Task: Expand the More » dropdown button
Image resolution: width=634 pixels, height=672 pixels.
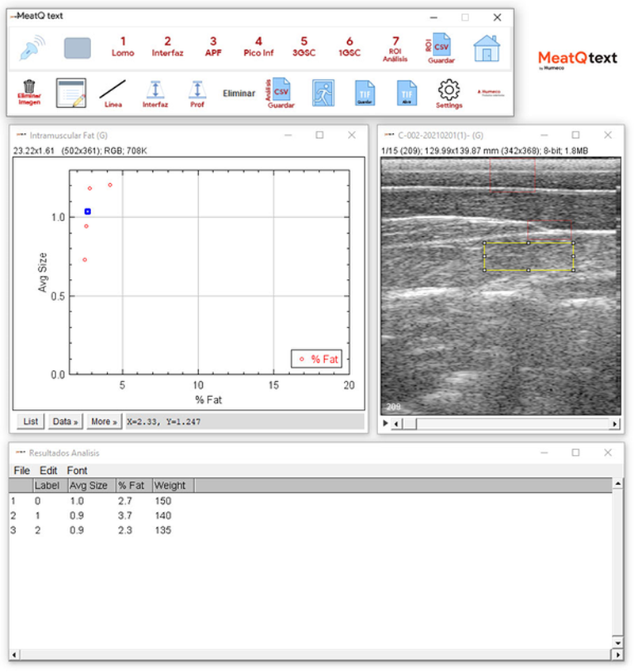Action: click(104, 422)
